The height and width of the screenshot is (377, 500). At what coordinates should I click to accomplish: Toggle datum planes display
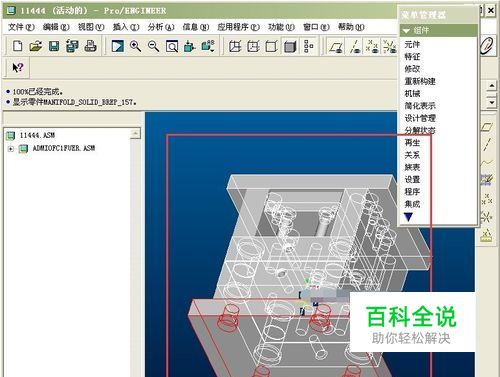(336, 46)
